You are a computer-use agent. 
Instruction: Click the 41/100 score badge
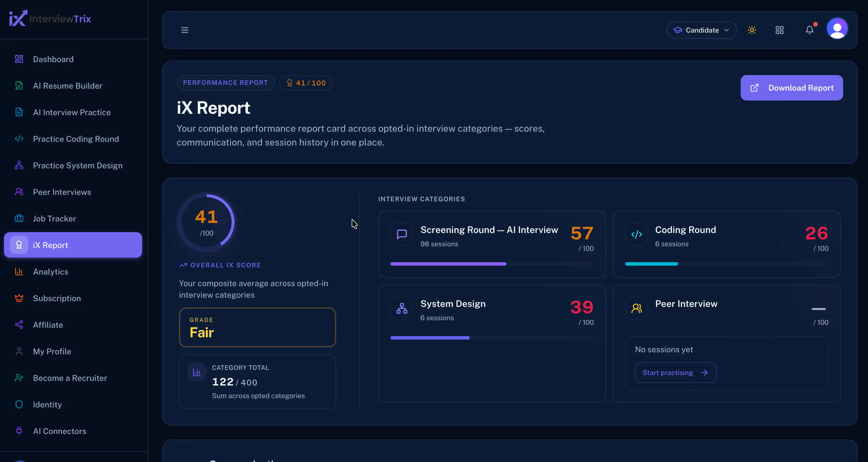click(306, 83)
